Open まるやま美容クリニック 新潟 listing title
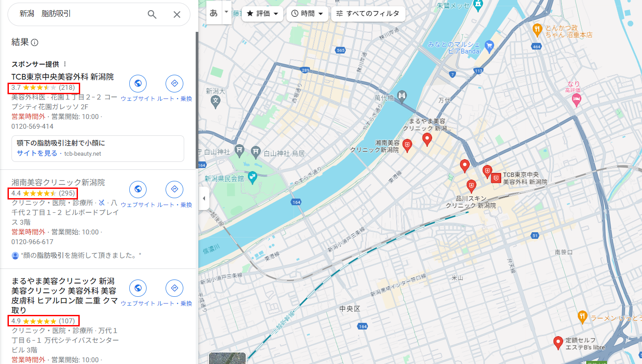The height and width of the screenshot is (364, 642). 64,295
